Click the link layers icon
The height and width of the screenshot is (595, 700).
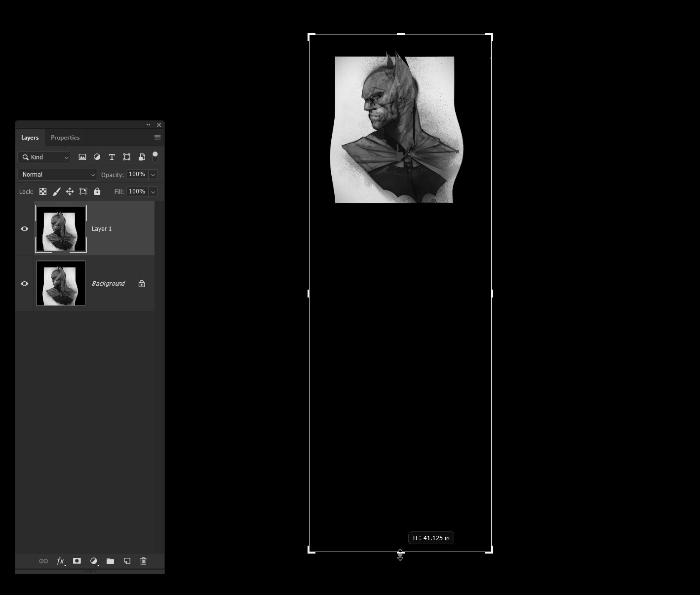coord(43,561)
